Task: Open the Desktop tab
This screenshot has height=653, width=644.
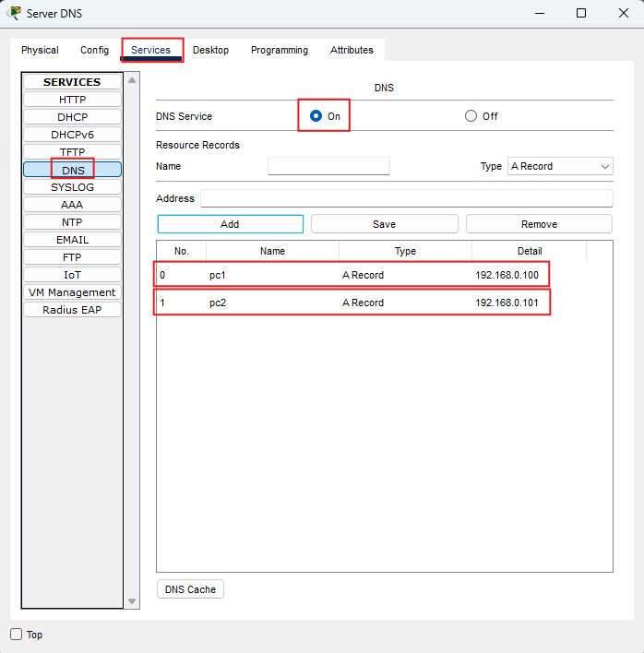Action: point(210,50)
